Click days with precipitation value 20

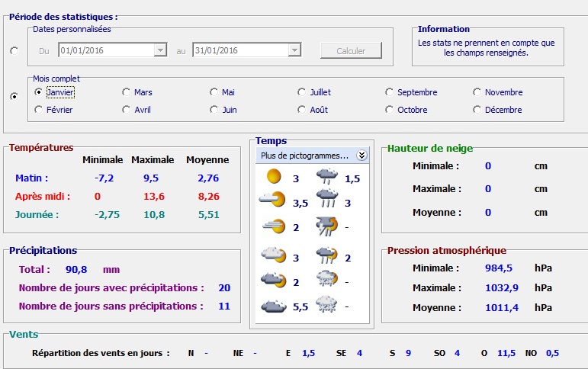coord(224,288)
